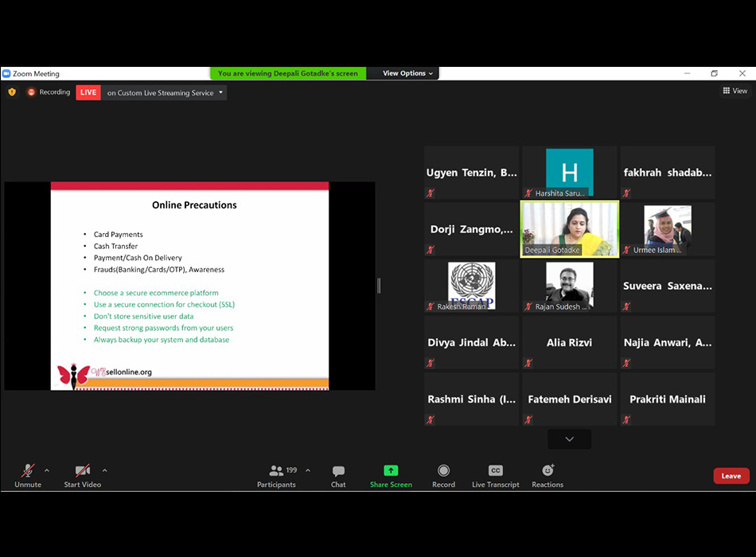Click muted mic icon beside Rajan Sudesh name
Viewport: 756px width, 557px height.
coord(528,306)
